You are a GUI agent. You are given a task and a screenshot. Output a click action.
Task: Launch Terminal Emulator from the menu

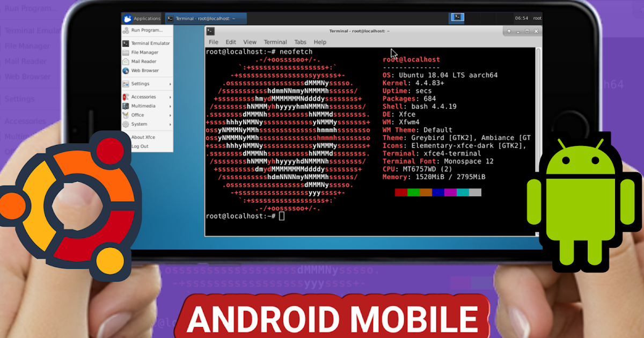click(147, 43)
